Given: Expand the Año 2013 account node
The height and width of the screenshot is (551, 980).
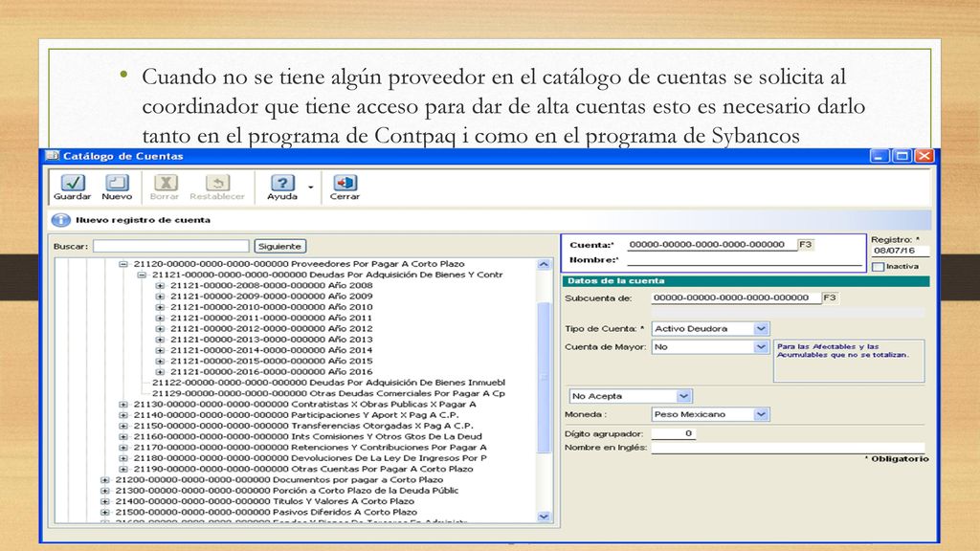Looking at the screenshot, I should [x=160, y=340].
